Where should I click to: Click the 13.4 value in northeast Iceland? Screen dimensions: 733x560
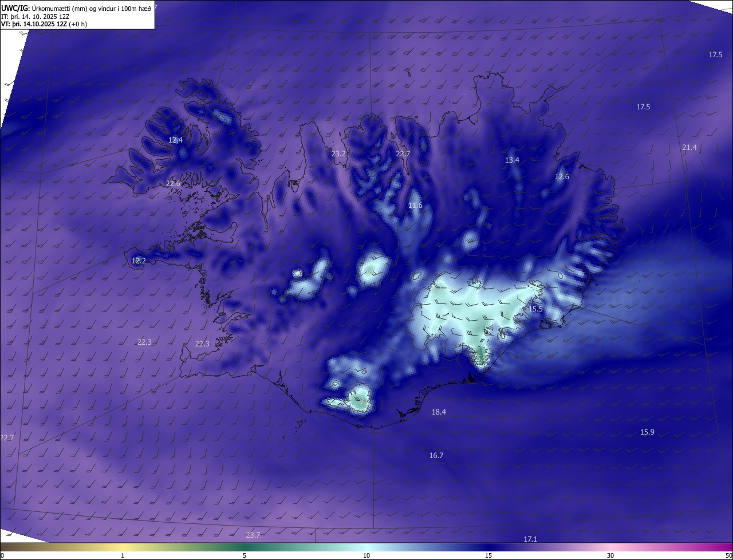point(512,160)
